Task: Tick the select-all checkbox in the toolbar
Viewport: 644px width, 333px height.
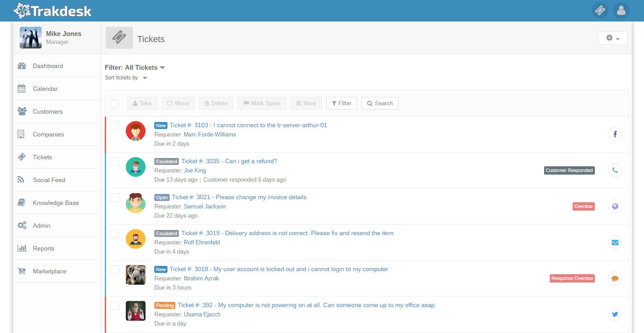Action: coord(114,104)
